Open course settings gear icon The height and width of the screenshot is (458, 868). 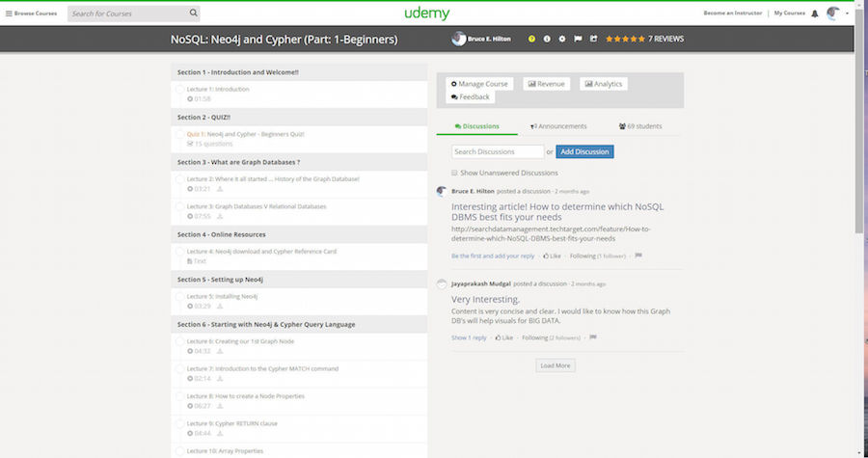(x=562, y=40)
